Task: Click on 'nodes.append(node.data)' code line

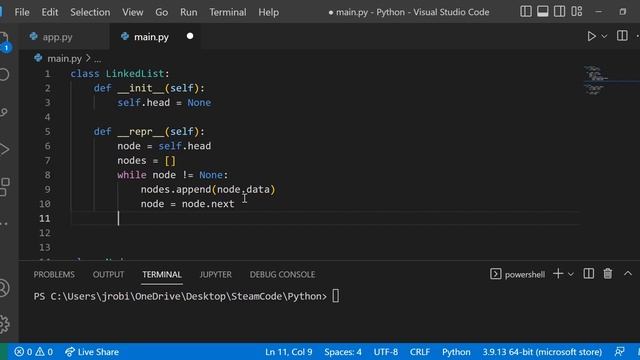Action: (208, 189)
